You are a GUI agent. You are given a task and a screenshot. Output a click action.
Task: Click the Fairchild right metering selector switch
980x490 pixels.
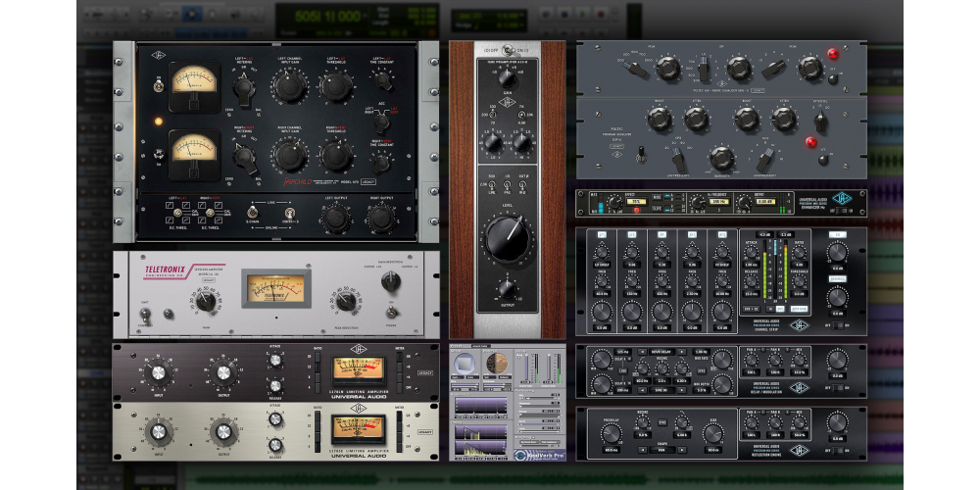tap(244, 158)
